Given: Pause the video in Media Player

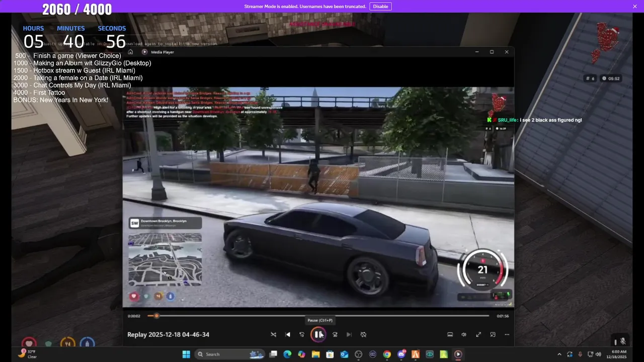Looking at the screenshot, I should pos(318,334).
